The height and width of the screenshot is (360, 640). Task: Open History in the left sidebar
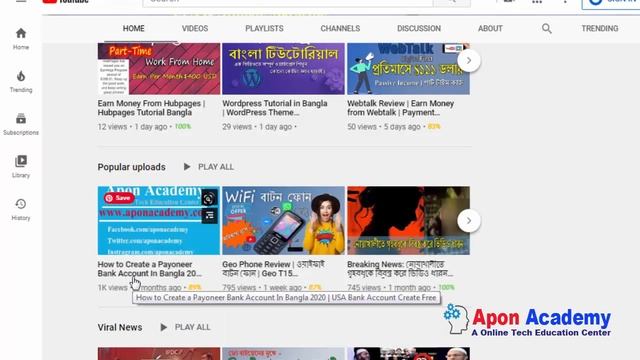(x=21, y=210)
